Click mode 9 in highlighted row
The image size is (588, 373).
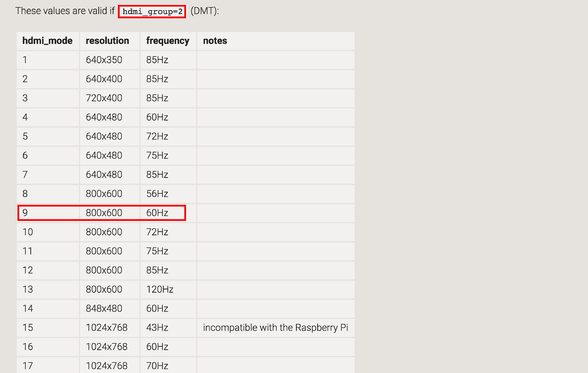25,213
